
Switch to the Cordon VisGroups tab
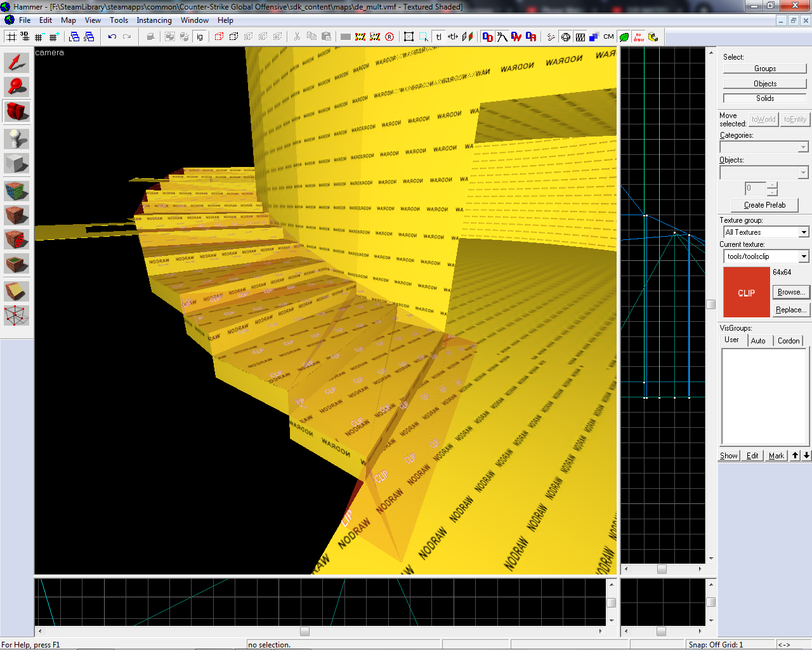(789, 341)
